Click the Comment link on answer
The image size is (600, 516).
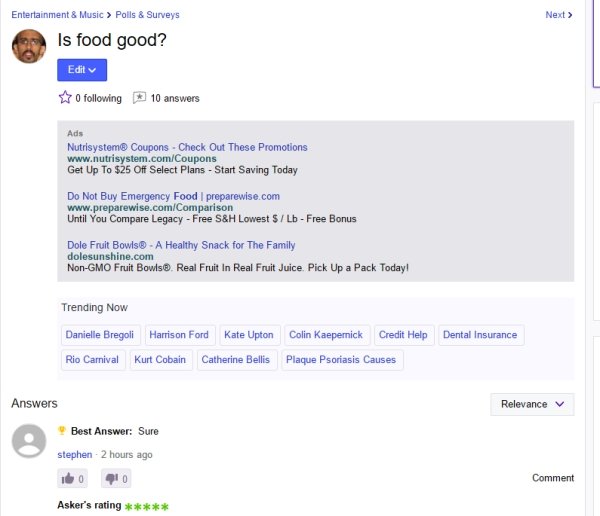pyautogui.click(x=553, y=478)
